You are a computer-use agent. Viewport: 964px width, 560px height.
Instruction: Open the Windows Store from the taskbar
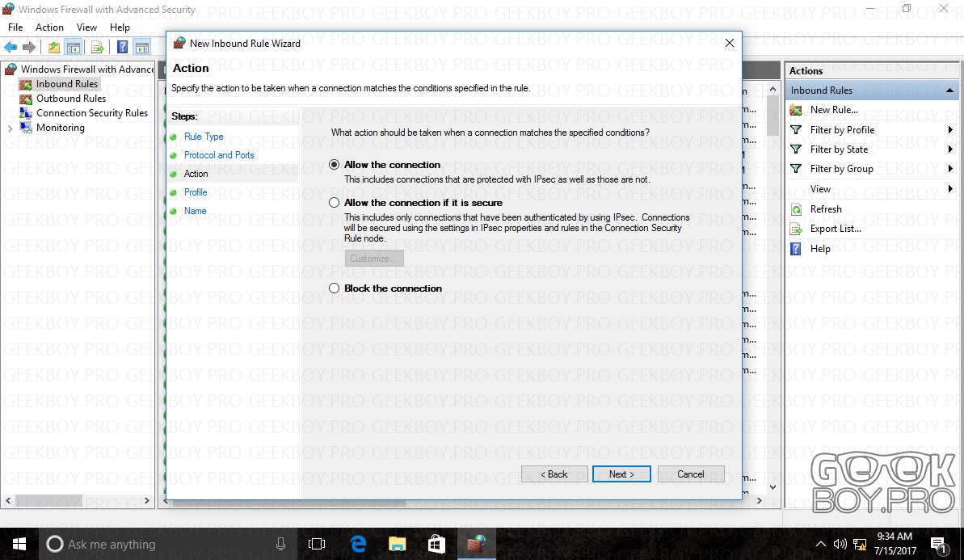click(x=436, y=544)
